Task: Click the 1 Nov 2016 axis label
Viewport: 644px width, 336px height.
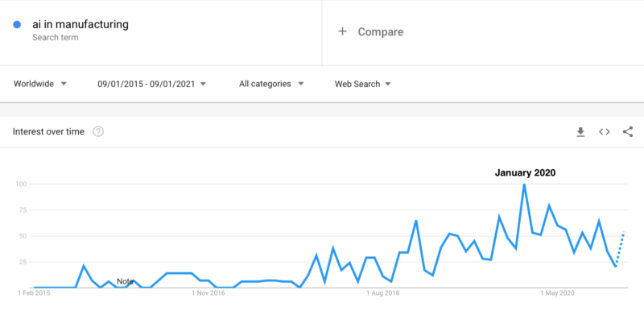Action: (x=208, y=292)
